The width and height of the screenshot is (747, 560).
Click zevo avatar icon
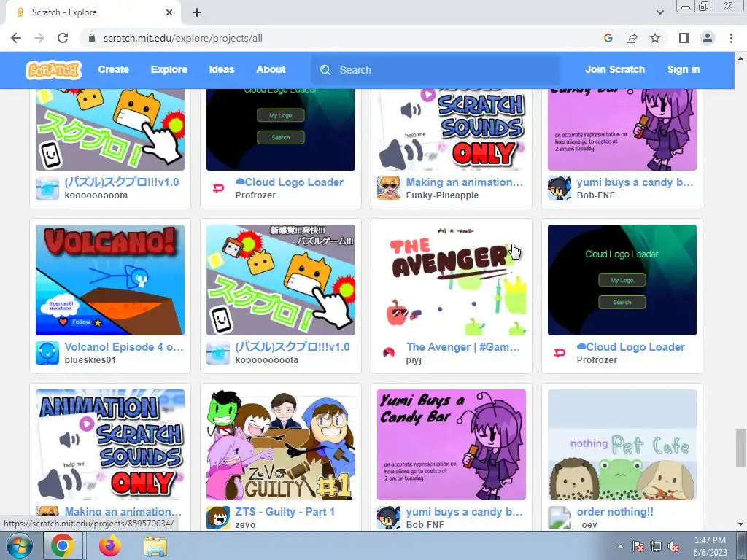[218, 518]
